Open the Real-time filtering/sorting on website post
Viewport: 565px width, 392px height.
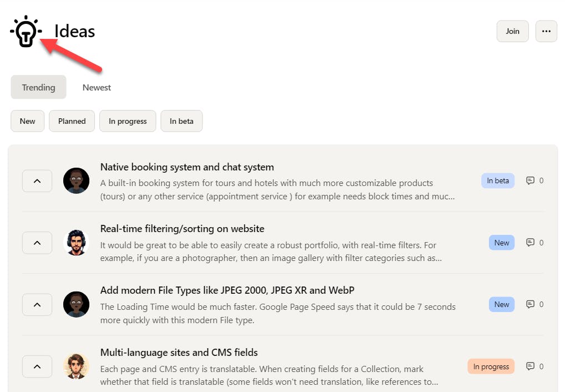(x=182, y=229)
